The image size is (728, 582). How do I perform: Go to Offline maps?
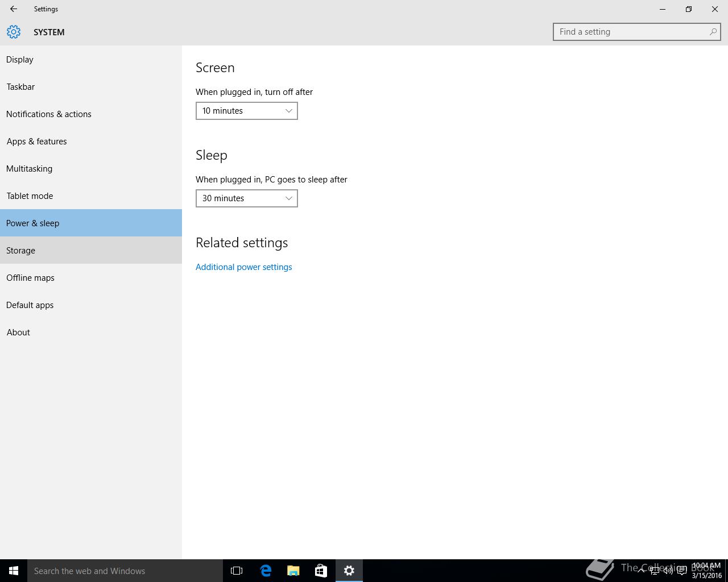click(91, 277)
